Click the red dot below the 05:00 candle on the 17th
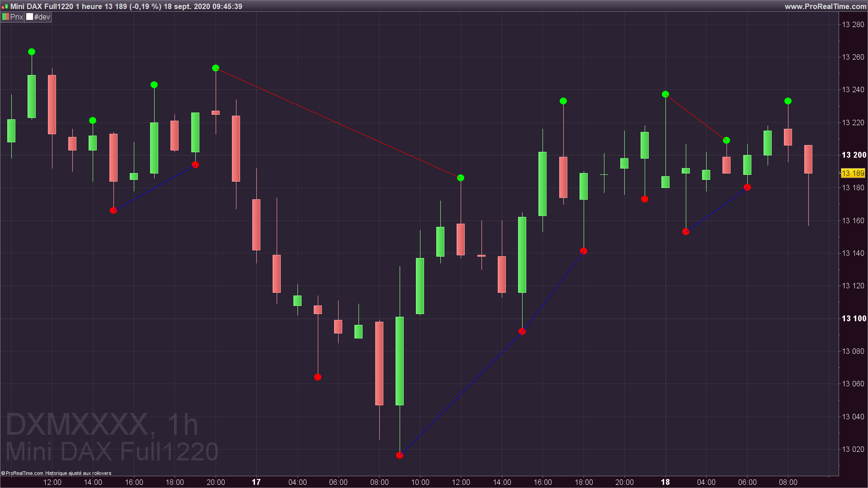The width and height of the screenshot is (868, 488). click(x=318, y=377)
